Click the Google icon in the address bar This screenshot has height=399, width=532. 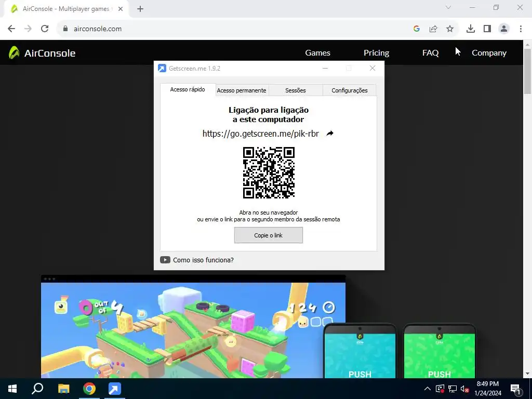[417, 29]
